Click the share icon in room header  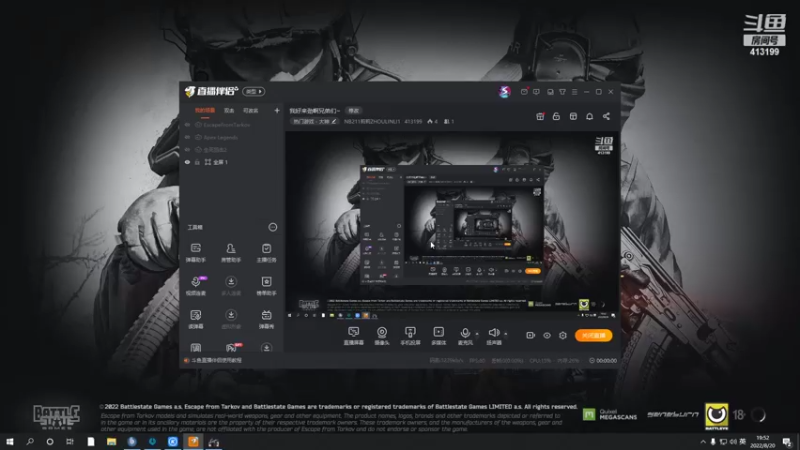click(606, 116)
